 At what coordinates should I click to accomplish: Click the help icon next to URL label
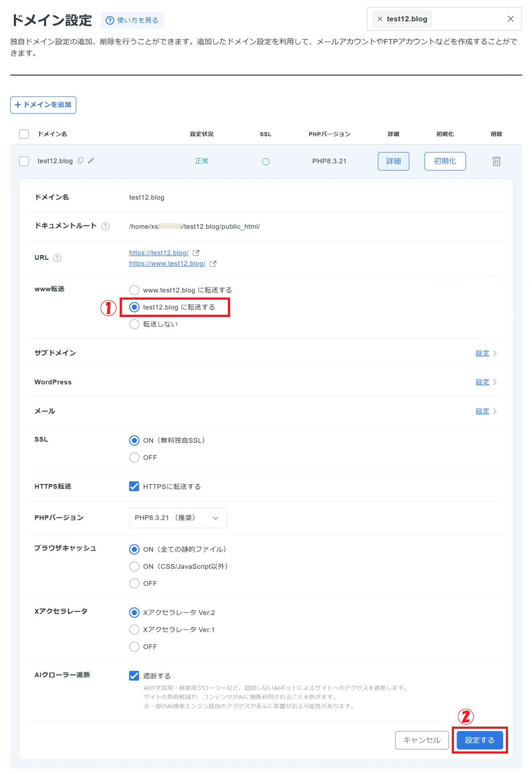coord(57,258)
